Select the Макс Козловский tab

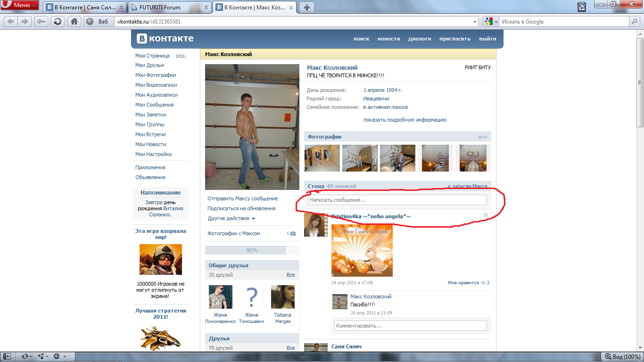255,7
